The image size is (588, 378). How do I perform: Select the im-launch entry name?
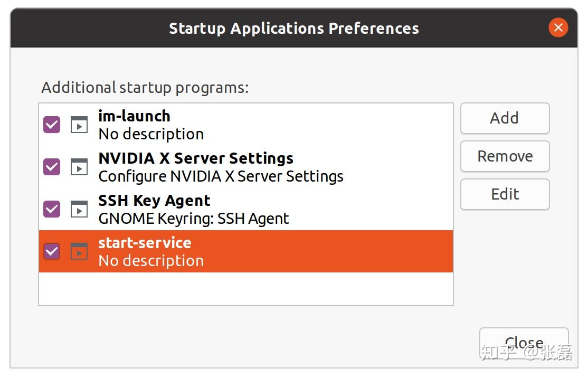pyautogui.click(x=134, y=116)
